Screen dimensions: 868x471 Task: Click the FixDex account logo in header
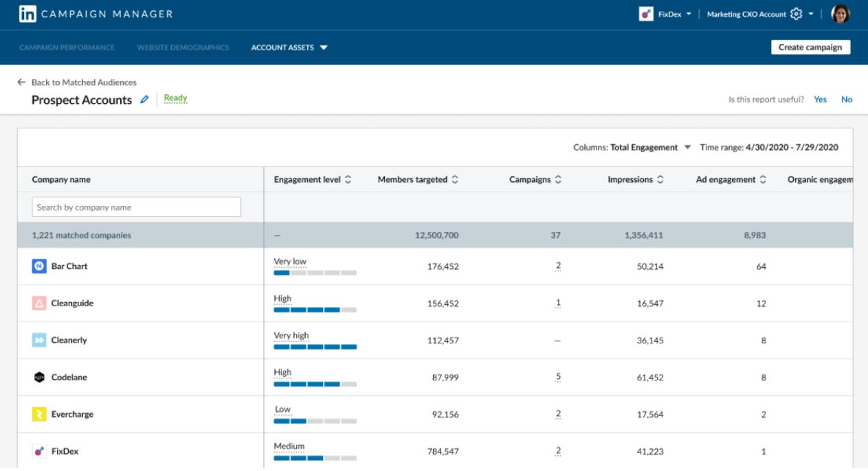click(646, 14)
